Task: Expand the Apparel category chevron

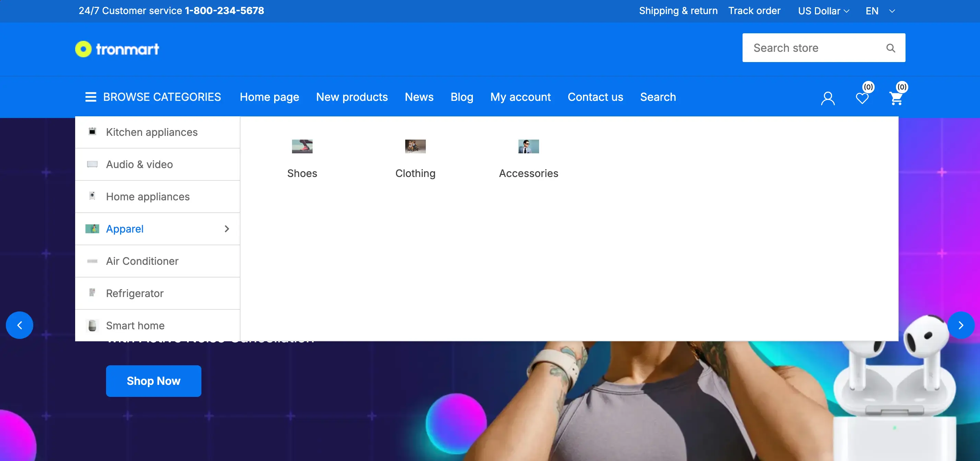Action: pos(227,228)
